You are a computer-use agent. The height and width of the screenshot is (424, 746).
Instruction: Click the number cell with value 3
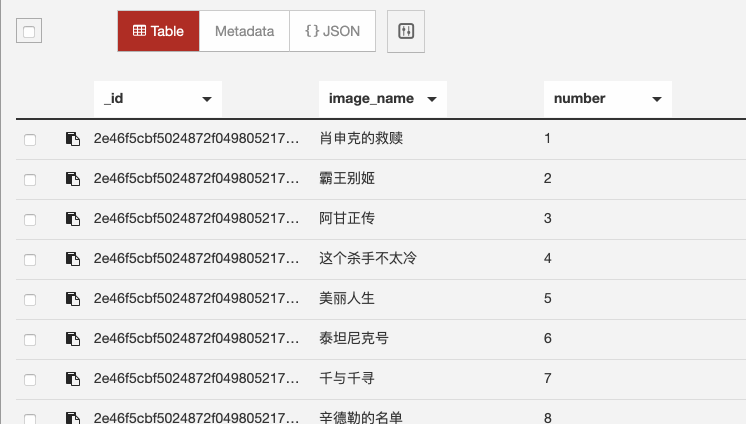click(x=548, y=218)
